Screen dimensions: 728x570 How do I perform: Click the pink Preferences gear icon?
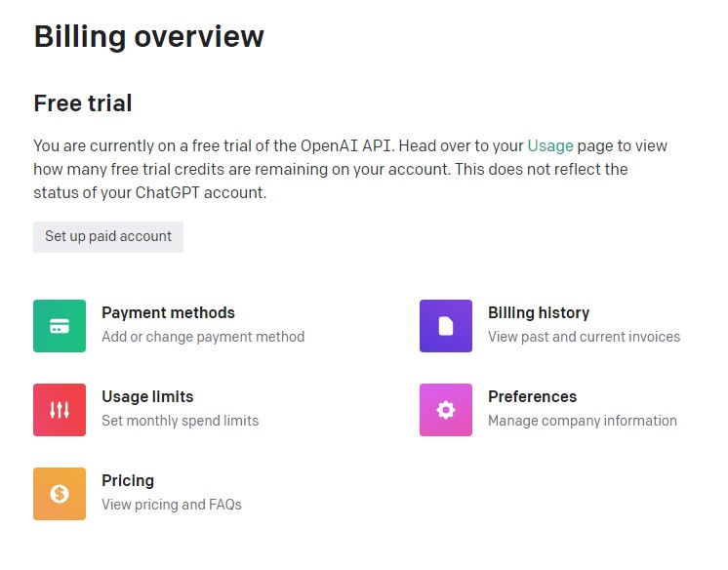446,410
